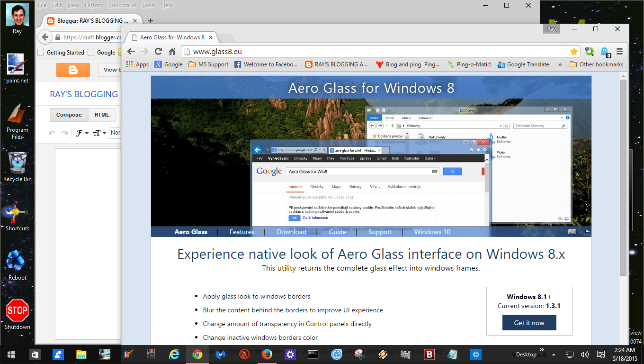This screenshot has height=364, width=644.
Task: Click the blue ghost extension icon
Action: [x=605, y=52]
